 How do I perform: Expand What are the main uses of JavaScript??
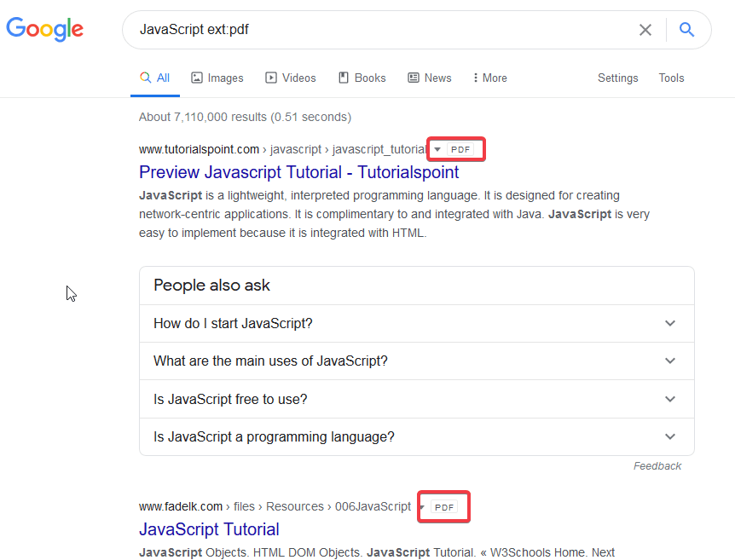(x=417, y=361)
